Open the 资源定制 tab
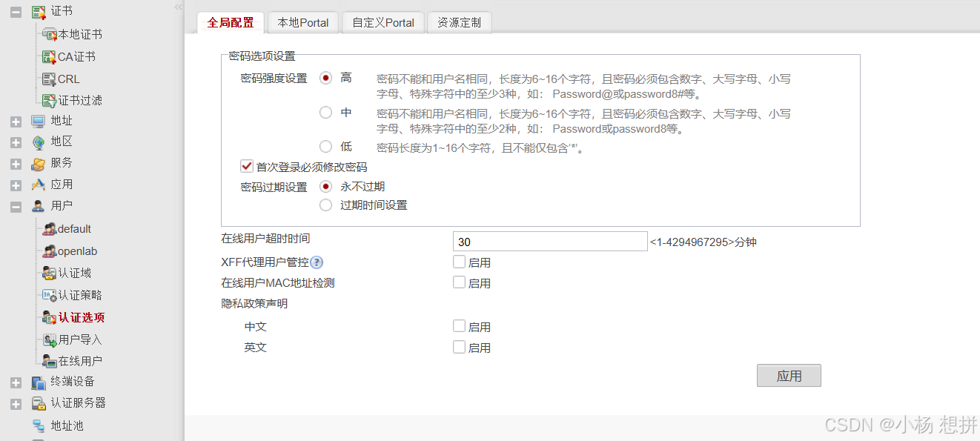This screenshot has width=980, height=441. point(459,22)
